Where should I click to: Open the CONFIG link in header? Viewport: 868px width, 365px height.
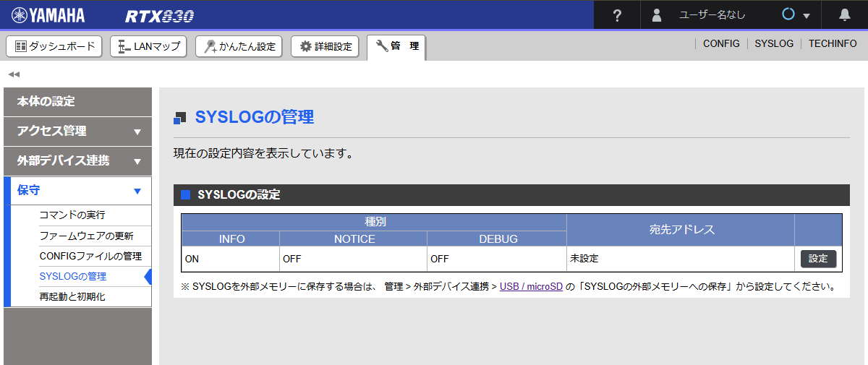(x=721, y=43)
